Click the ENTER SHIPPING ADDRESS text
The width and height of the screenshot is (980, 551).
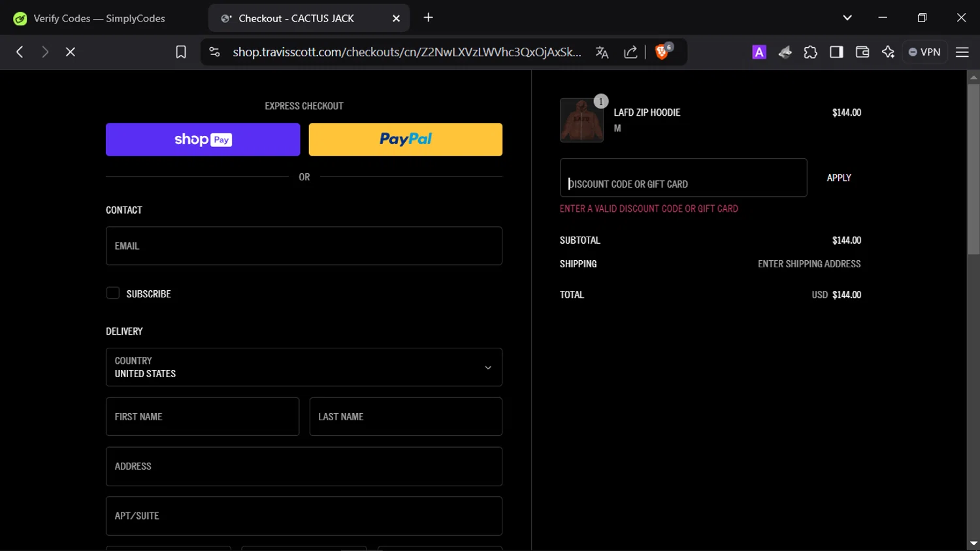[x=809, y=264]
